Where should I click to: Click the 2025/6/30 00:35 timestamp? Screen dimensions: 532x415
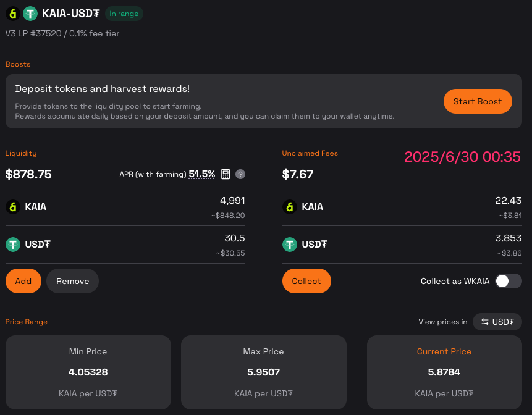(x=462, y=157)
